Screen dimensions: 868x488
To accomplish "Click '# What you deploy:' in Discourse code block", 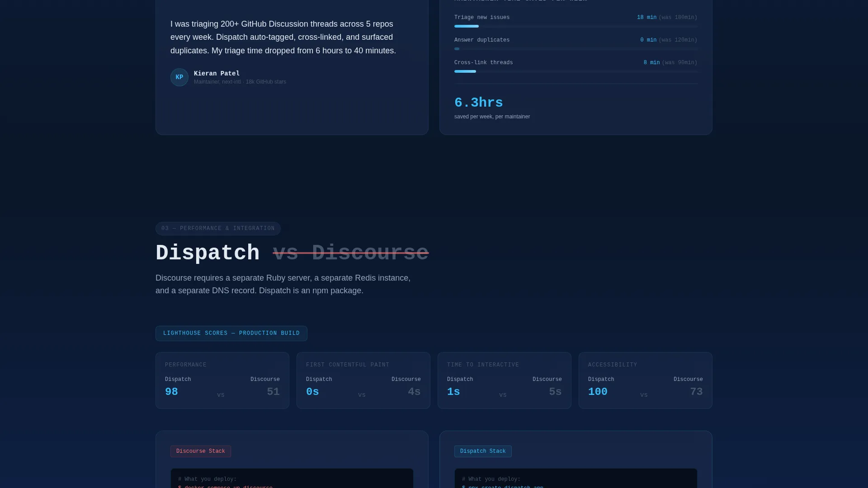I will 207,479.
